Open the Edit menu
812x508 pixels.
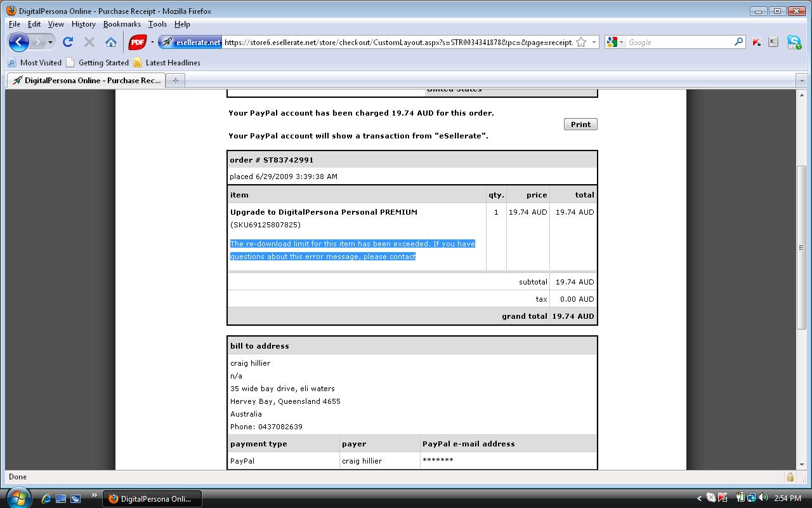click(34, 24)
